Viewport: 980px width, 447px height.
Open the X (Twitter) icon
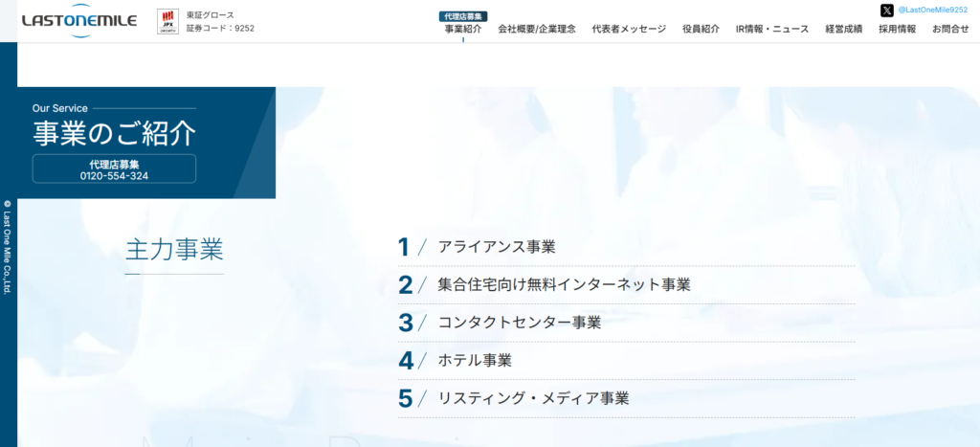pyautogui.click(x=887, y=11)
